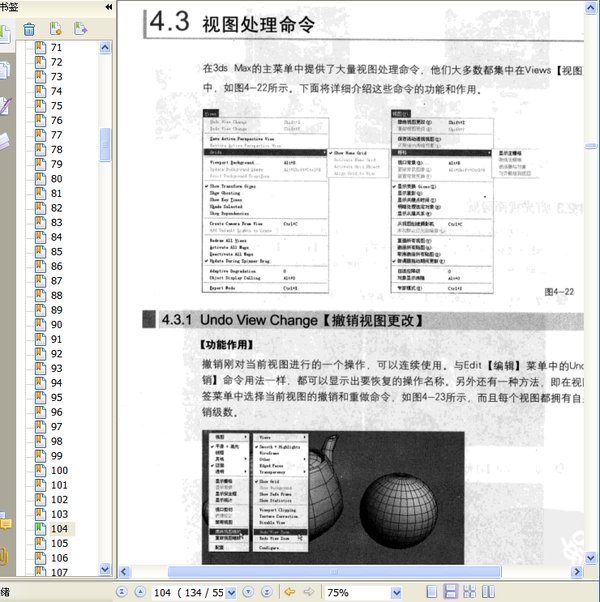Click the horizontal scroll right arrow
The width and height of the screenshot is (600, 602).
577,572
